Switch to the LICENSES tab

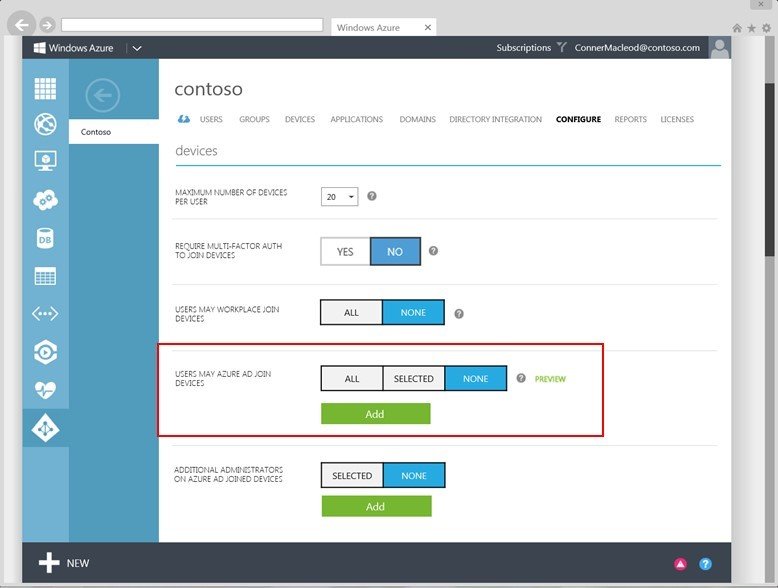[x=677, y=119]
